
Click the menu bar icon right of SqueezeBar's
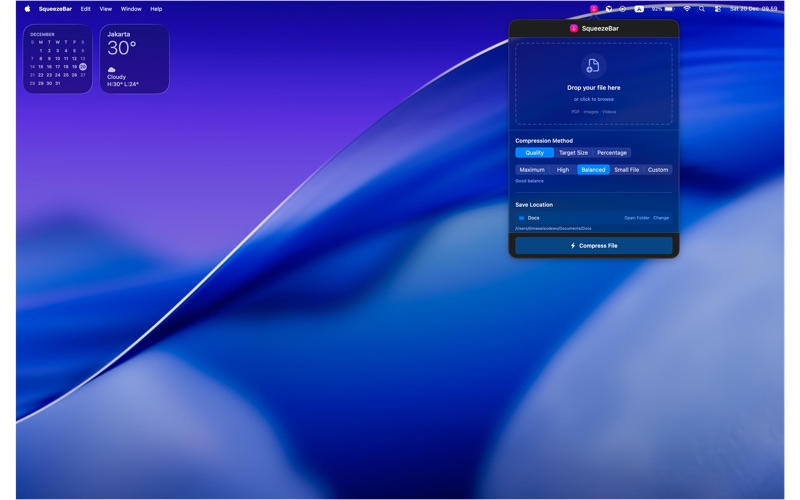609,9
